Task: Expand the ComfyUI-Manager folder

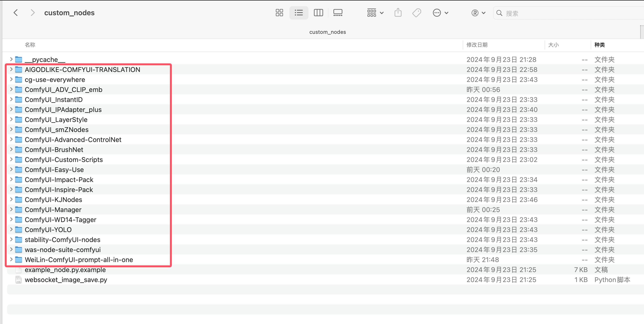Action: [x=11, y=209]
